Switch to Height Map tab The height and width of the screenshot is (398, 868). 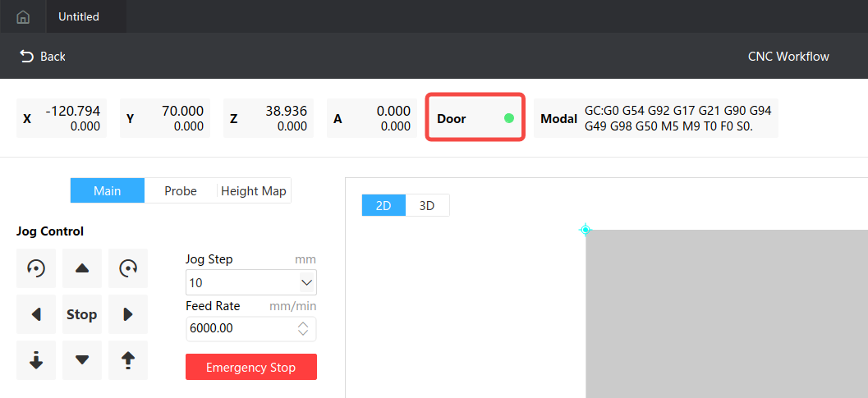(254, 190)
